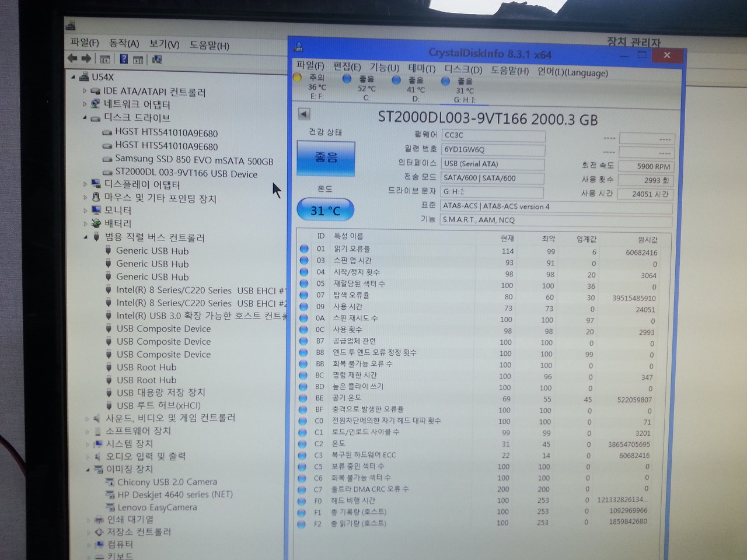Open 도움말(H) menu in CrystalDiskInfo

[509, 71]
